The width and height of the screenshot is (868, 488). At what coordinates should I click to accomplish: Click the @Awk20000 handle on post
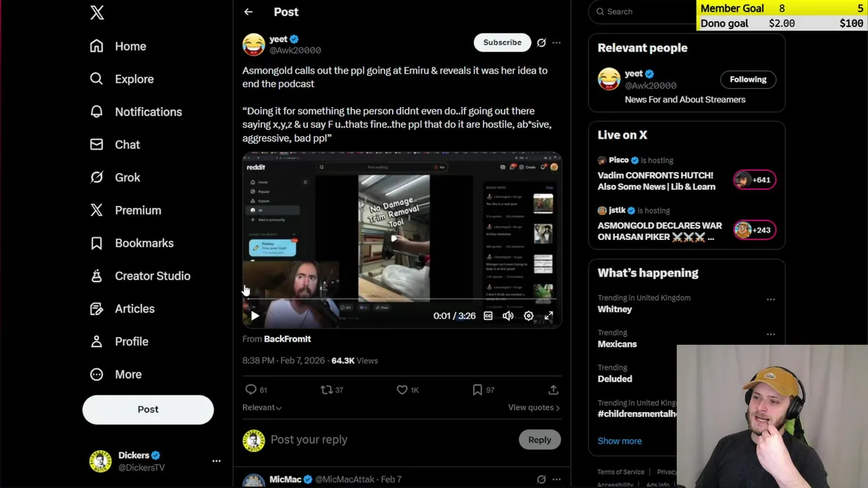point(295,50)
